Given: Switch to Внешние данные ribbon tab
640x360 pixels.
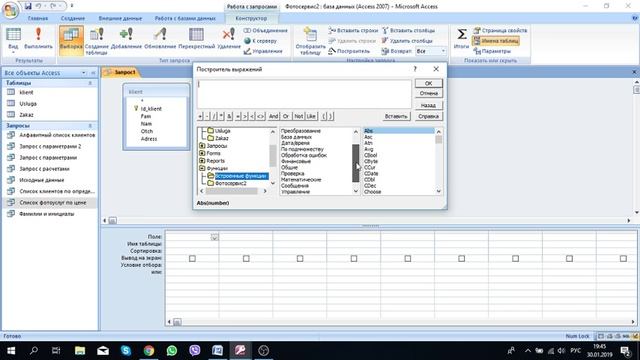Looking at the screenshot, I should click(120, 18).
